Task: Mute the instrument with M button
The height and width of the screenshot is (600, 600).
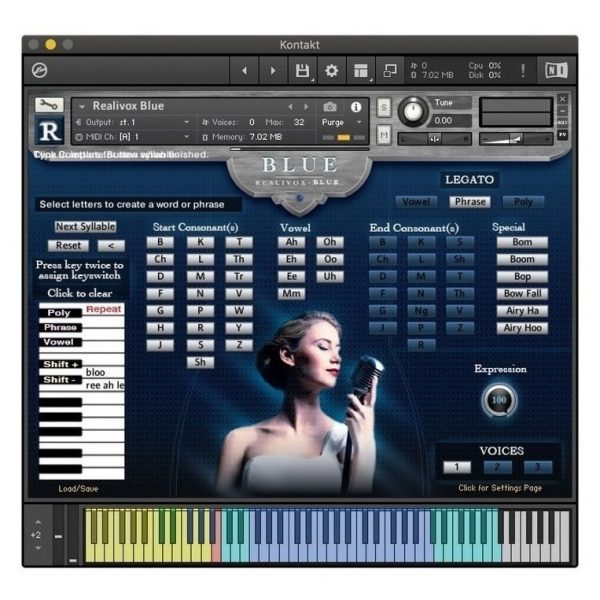Action: [x=384, y=135]
